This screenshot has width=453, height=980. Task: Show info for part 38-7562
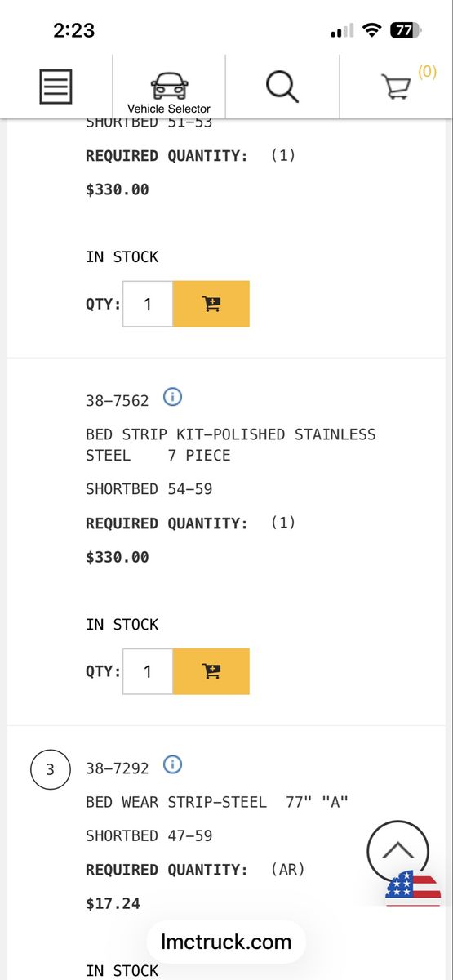(173, 398)
